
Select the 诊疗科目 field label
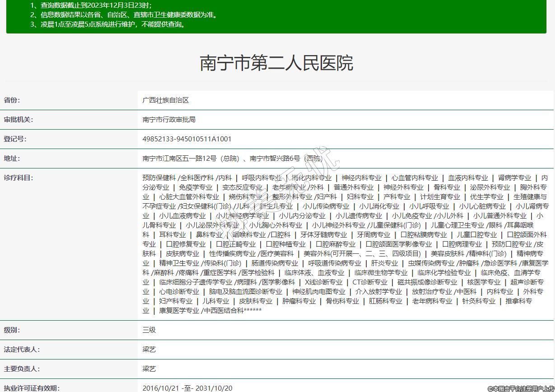click(19, 178)
